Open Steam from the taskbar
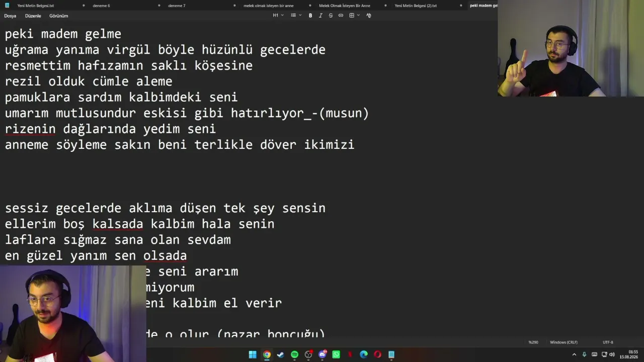Screen dimensions: 644x362 coord(280,354)
